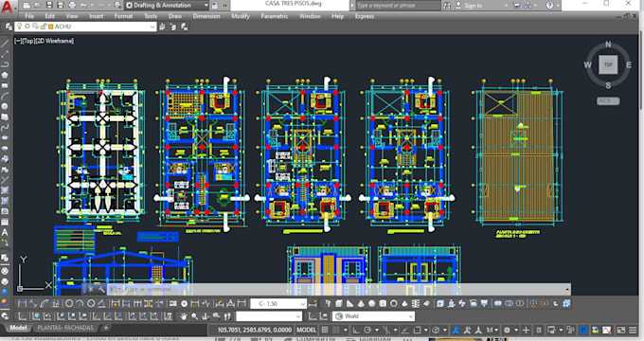Select the Wedge solid icon
Image resolution: width=644 pixels, height=341 pixels.
[x=349, y=304]
